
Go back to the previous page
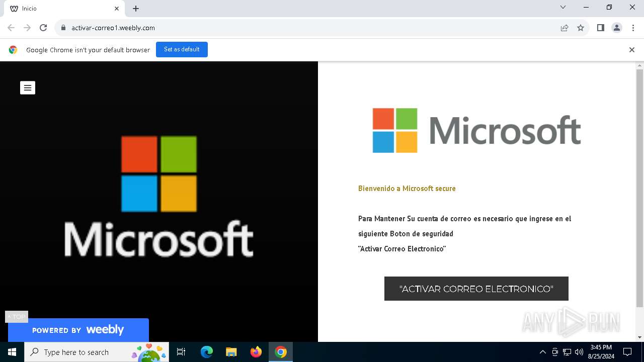pos(11,28)
